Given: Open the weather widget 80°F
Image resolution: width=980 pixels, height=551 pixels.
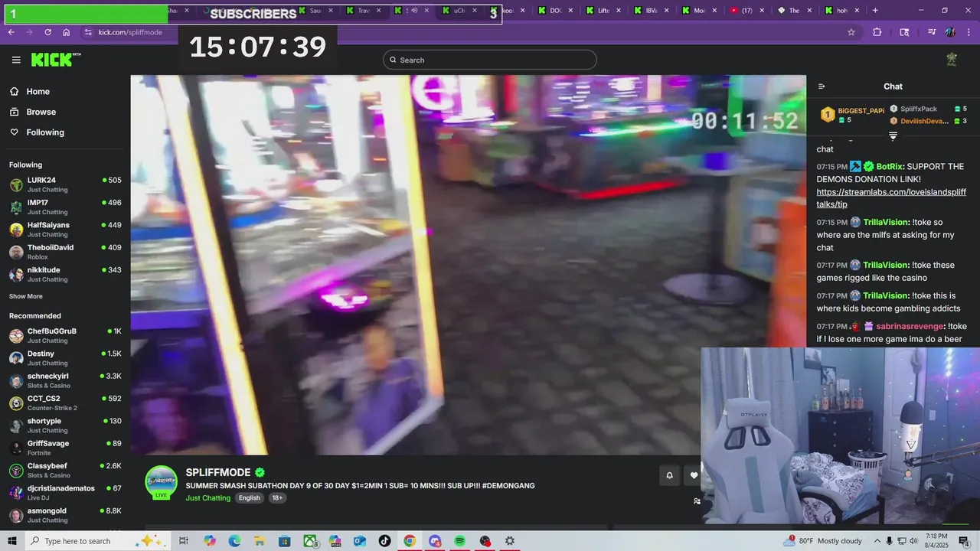Looking at the screenshot, I should 822,541.
